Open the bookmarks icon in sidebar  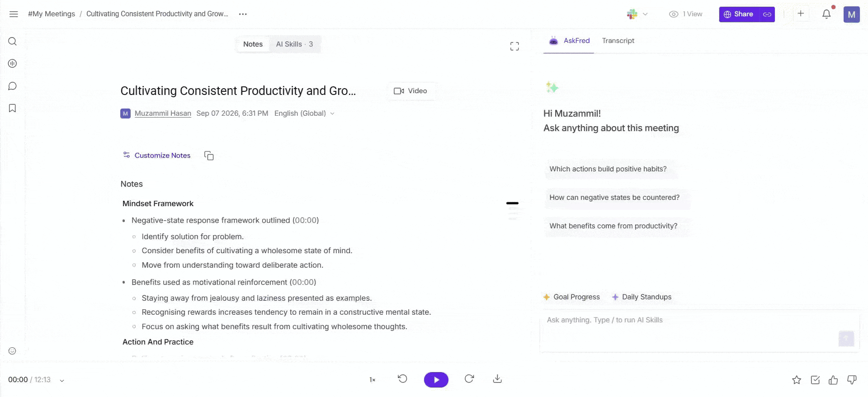pyautogui.click(x=13, y=108)
